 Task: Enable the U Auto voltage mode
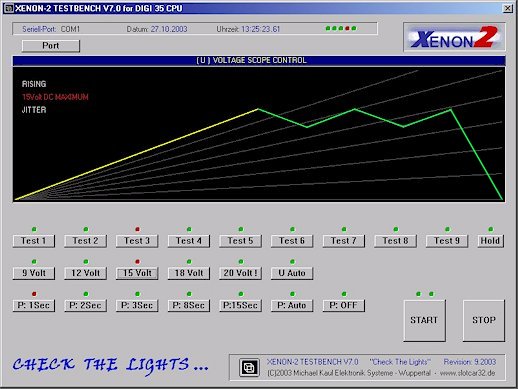292,273
